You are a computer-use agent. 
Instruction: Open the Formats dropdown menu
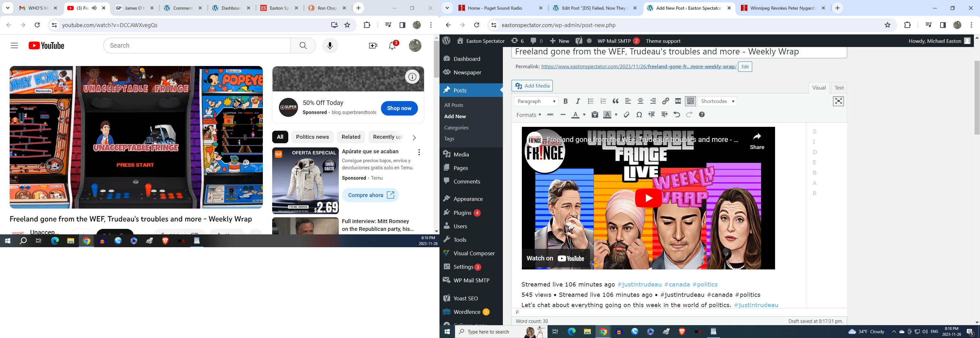coord(528,115)
